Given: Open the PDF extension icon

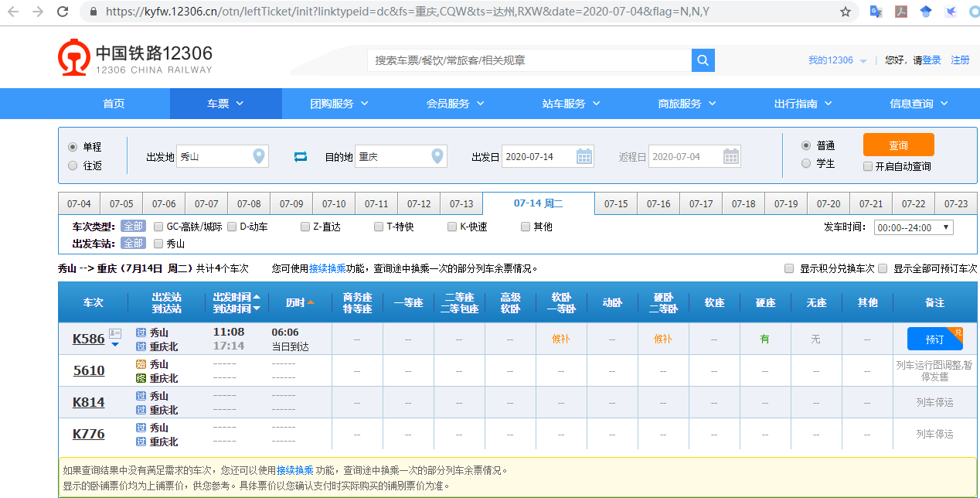Looking at the screenshot, I should tap(900, 12).
